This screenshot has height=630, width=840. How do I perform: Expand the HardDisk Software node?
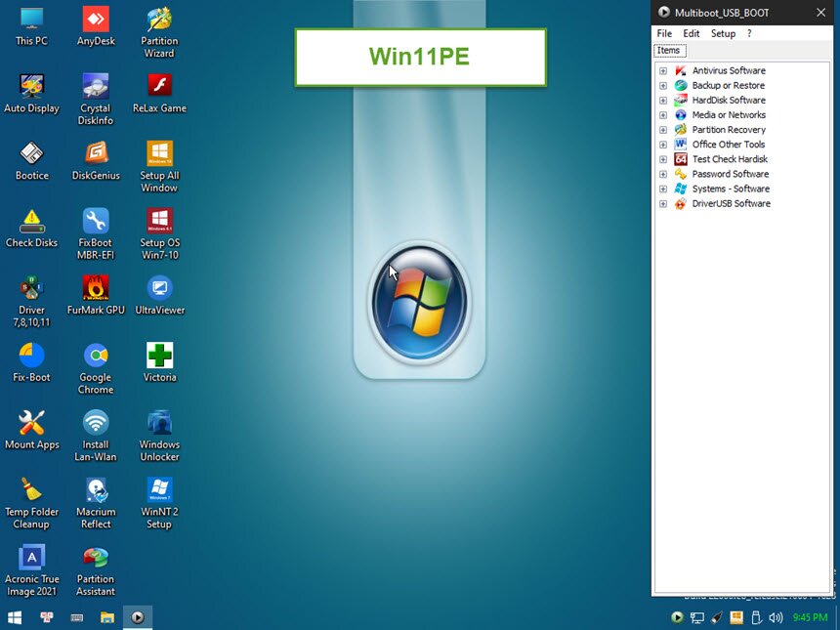coord(663,101)
